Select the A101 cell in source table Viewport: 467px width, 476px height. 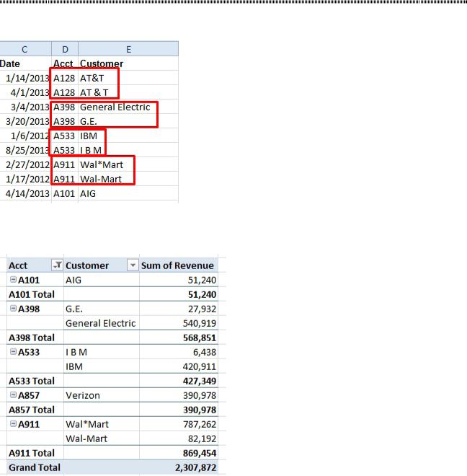click(x=65, y=193)
